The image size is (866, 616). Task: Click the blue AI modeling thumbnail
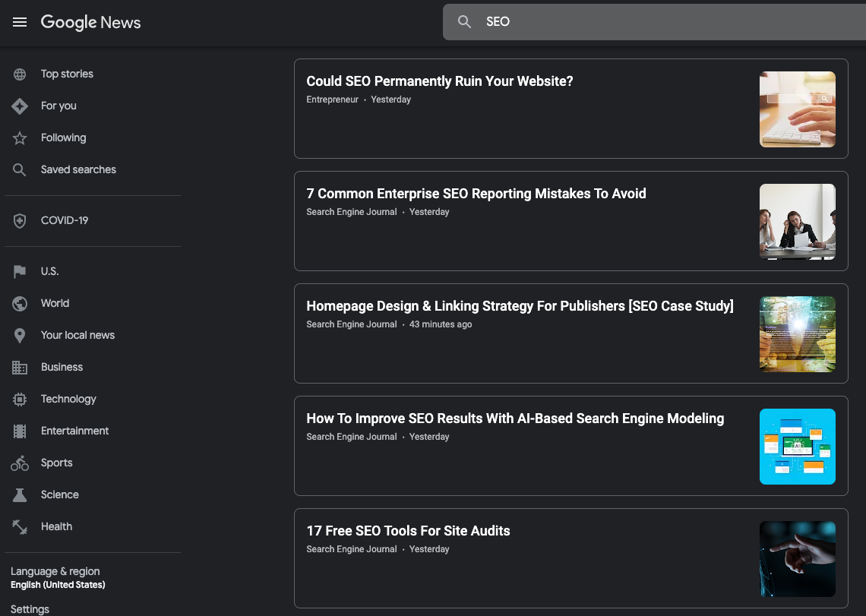coord(798,447)
